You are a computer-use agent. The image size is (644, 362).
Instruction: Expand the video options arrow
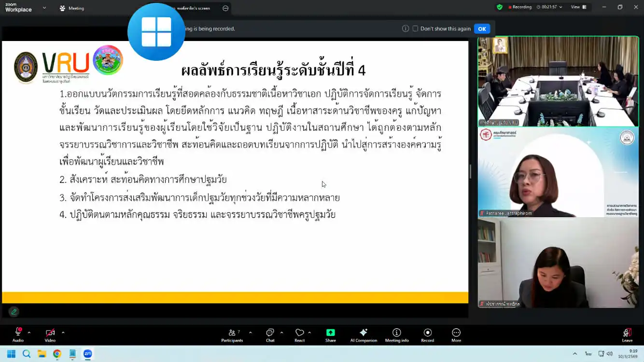pos(63,333)
